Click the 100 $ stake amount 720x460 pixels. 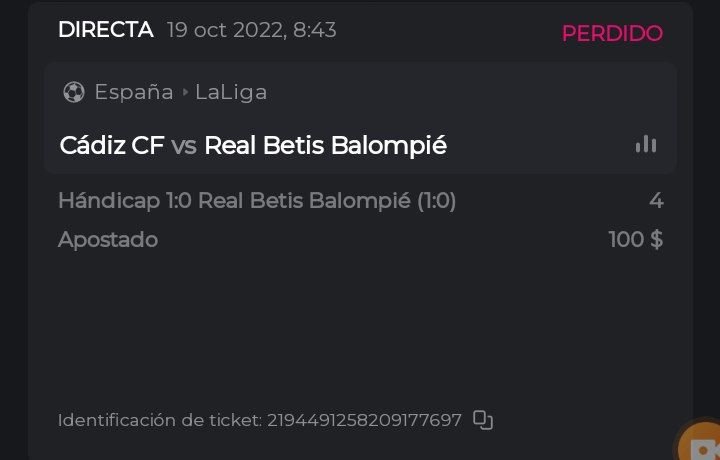(635, 240)
